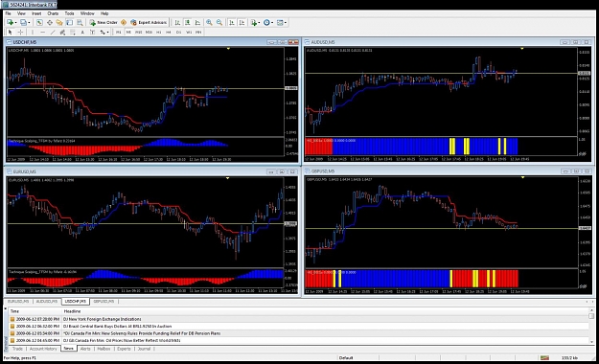This screenshot has width=599, height=364.
Task: Set timeframe to W1
Action: coord(189,32)
